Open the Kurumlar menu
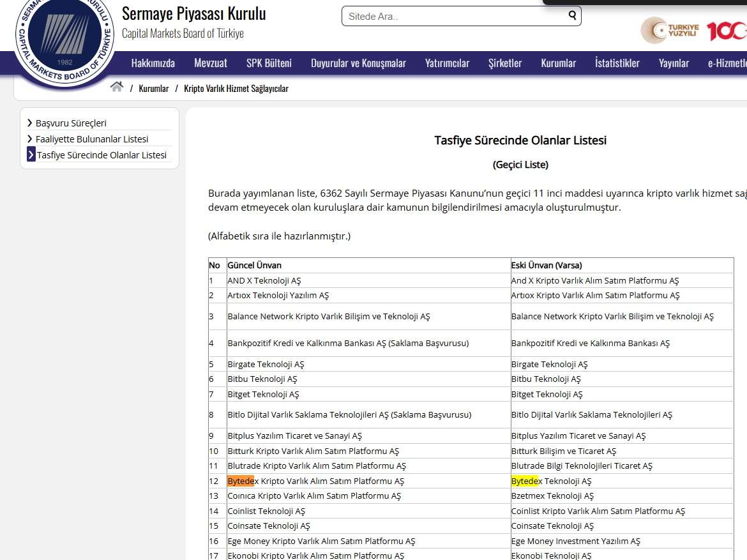 [x=559, y=63]
